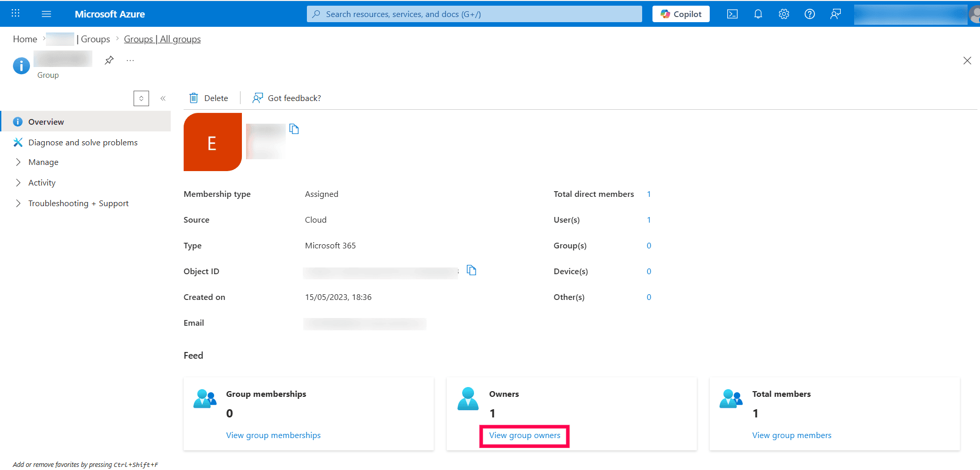
Task: Open the feedback icon in the header
Action: click(836, 14)
